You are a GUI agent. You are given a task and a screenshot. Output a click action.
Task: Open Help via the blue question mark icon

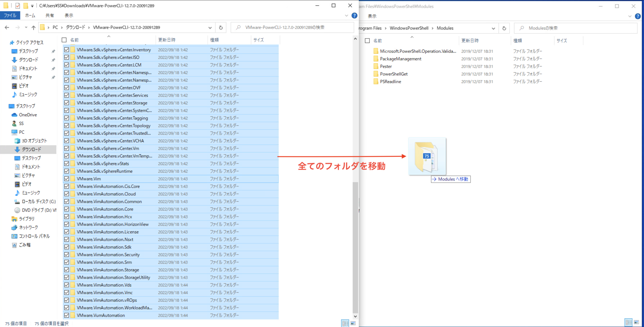tap(354, 15)
